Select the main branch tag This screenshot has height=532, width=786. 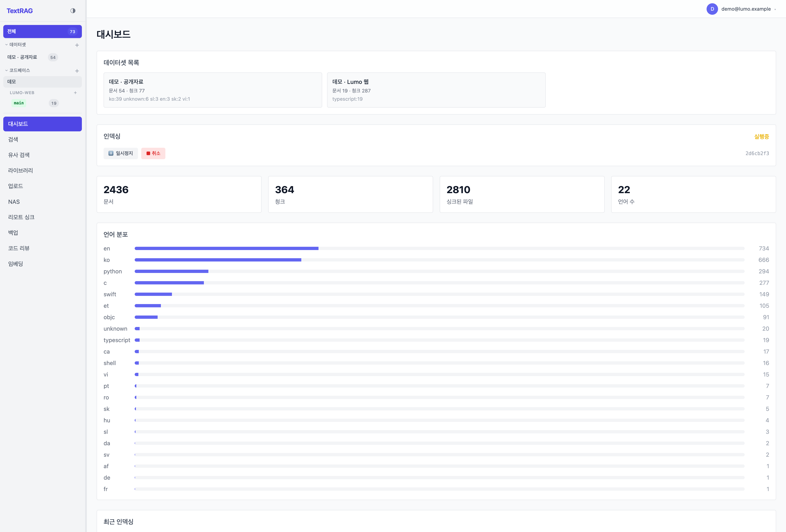19,103
